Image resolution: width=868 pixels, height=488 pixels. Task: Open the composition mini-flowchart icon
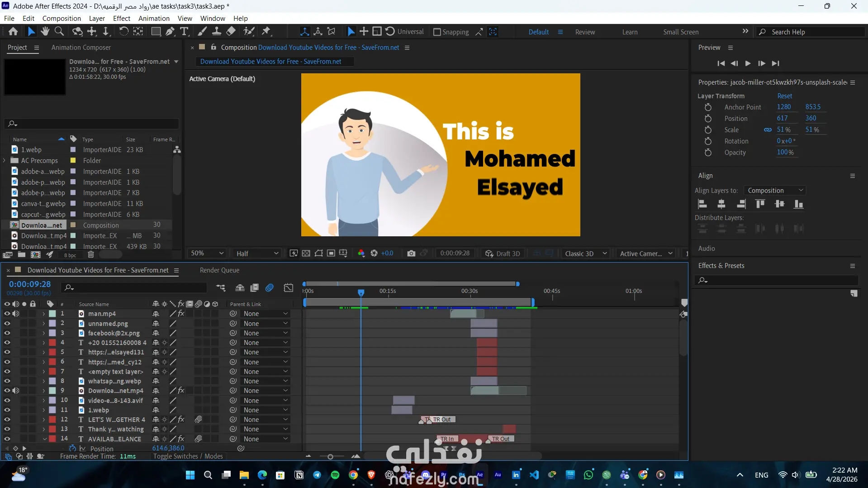221,288
